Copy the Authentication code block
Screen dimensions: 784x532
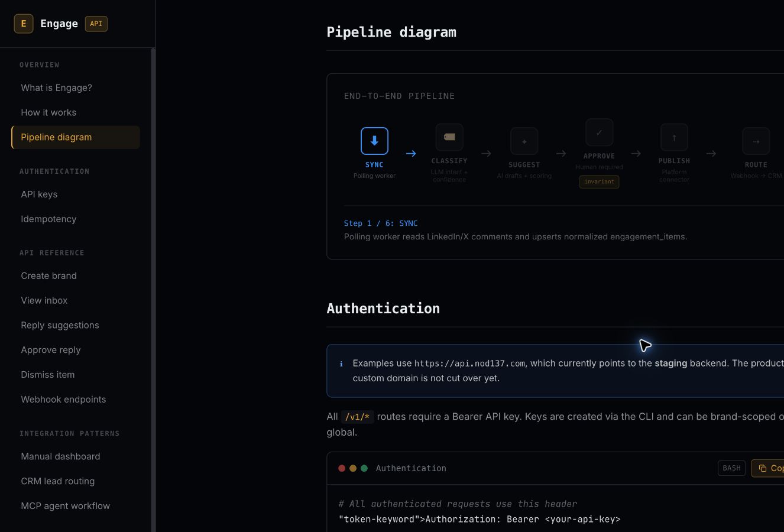tap(768, 468)
